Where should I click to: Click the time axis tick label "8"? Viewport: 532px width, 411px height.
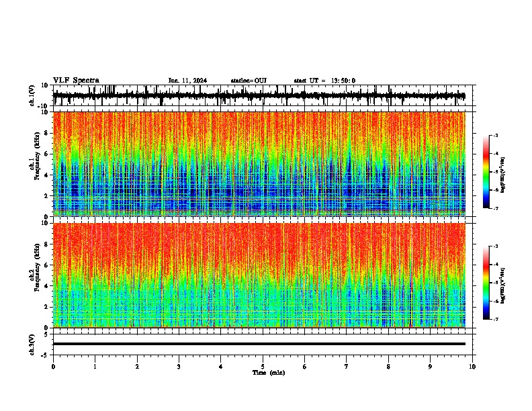pos(388,367)
